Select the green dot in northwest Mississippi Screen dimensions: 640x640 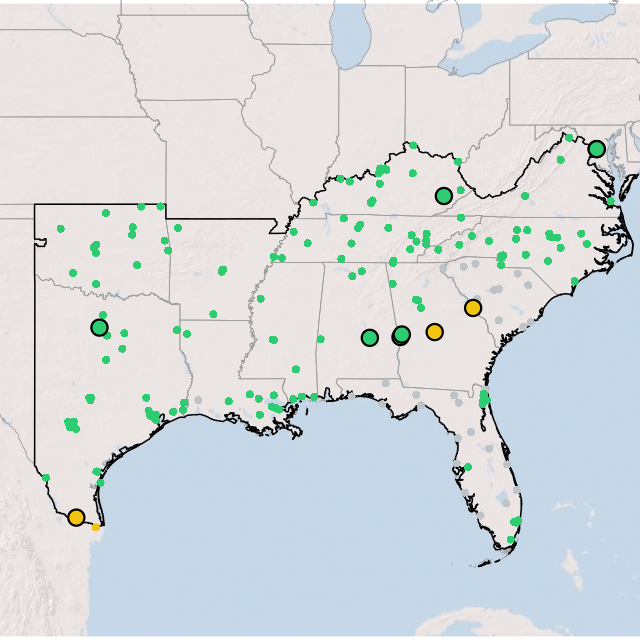[261, 299]
